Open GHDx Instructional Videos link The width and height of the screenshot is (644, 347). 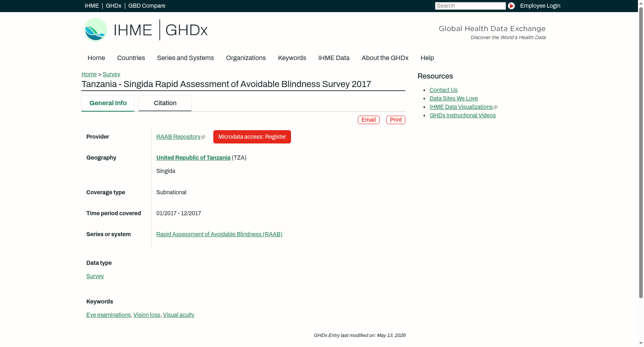[462, 115]
